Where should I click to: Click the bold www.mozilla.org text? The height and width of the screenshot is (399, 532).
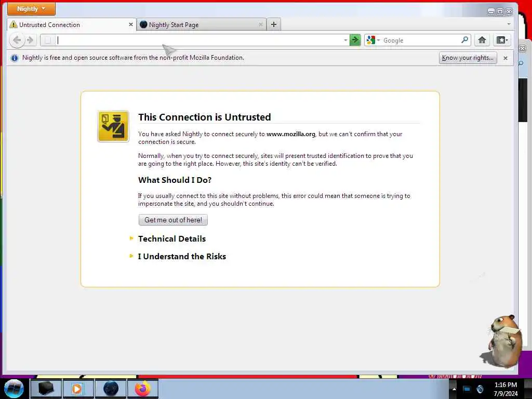291,134
